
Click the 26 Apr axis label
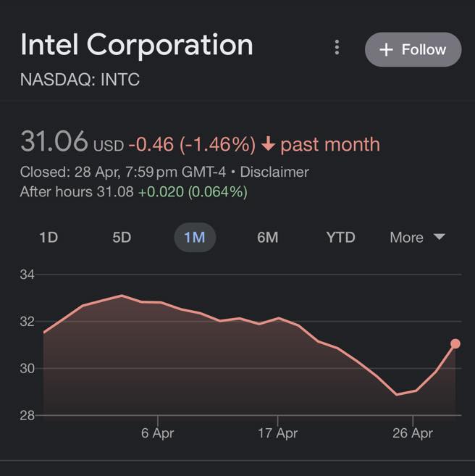pos(412,433)
